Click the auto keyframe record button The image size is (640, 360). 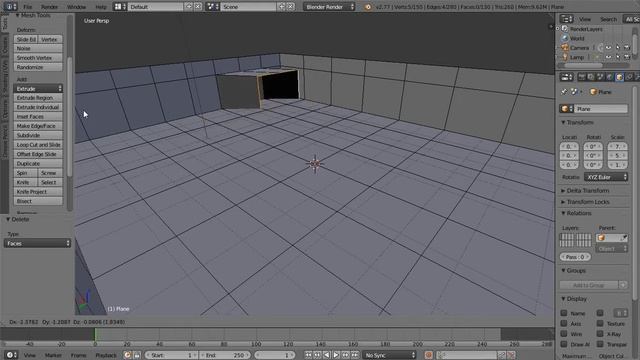click(x=428, y=355)
